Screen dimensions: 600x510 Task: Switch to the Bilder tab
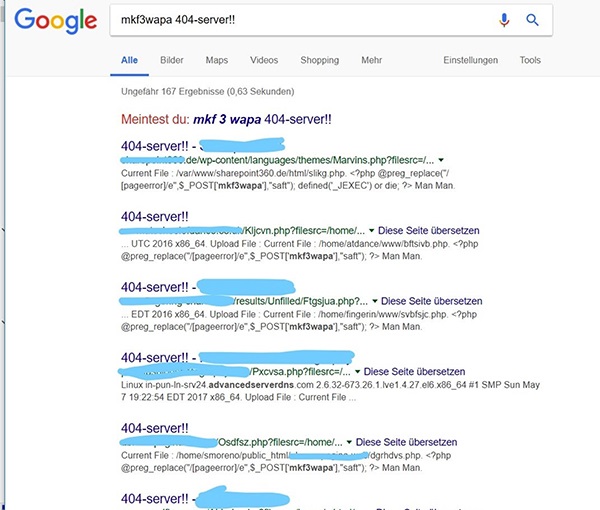[x=172, y=60]
